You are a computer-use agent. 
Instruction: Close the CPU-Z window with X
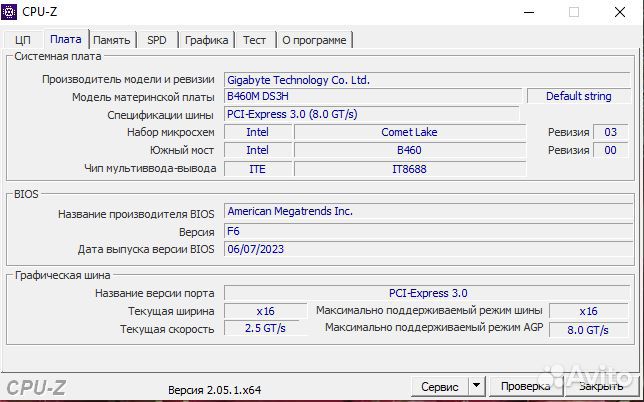click(620, 12)
